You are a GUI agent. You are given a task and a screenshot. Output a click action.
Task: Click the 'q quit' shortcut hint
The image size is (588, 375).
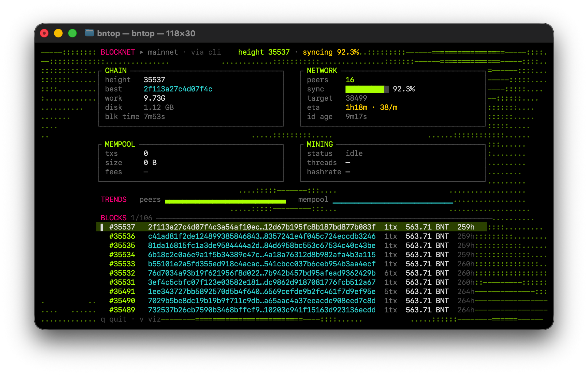[x=114, y=319]
